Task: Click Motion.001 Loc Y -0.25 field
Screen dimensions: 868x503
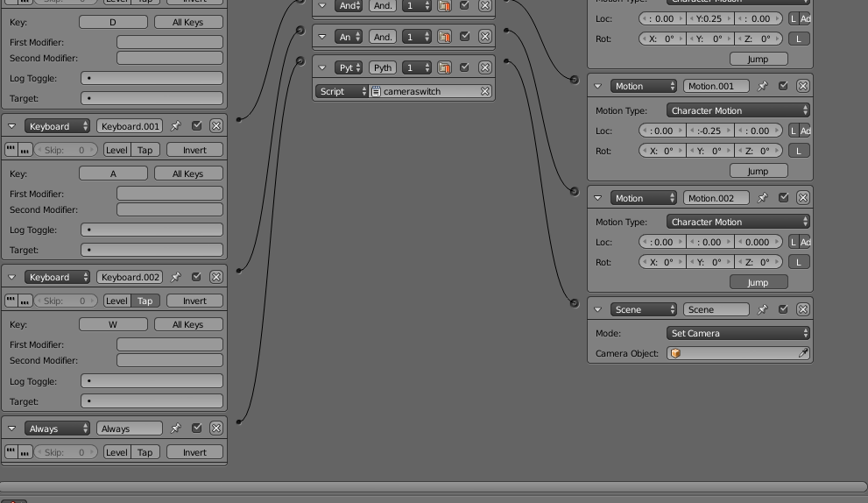Action: click(x=710, y=131)
